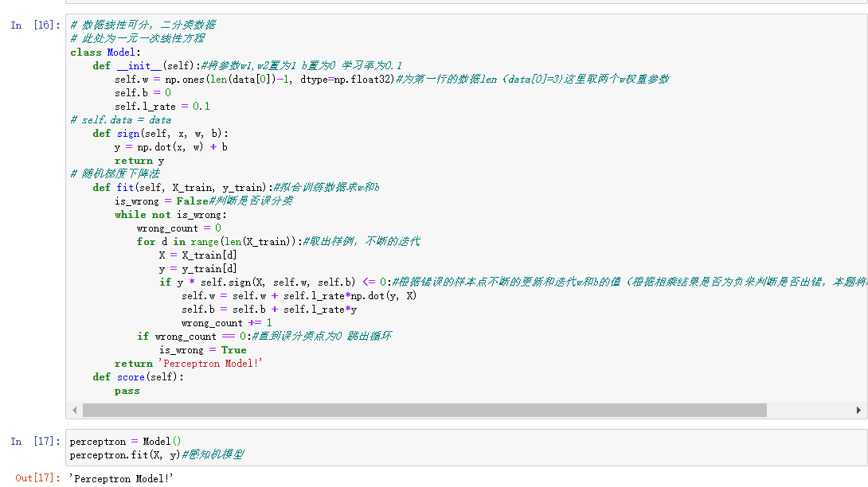Click the first Chinese comment line of cell 16

(x=143, y=25)
